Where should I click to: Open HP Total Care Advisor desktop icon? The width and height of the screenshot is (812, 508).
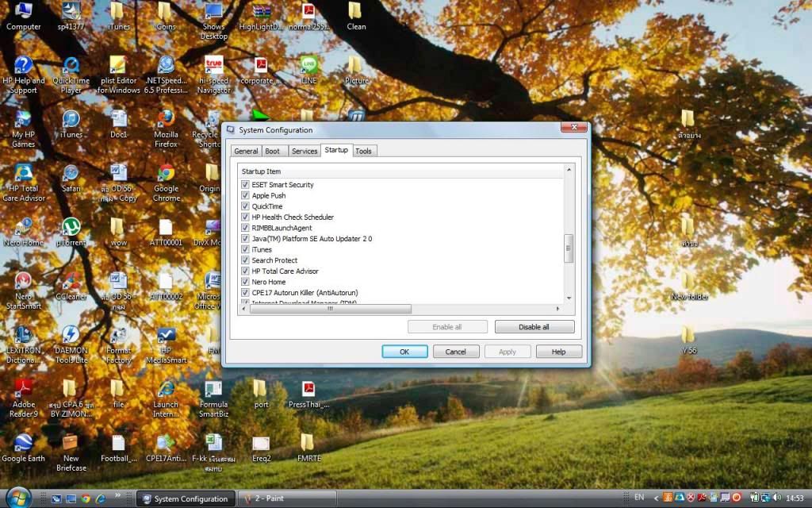[23, 183]
